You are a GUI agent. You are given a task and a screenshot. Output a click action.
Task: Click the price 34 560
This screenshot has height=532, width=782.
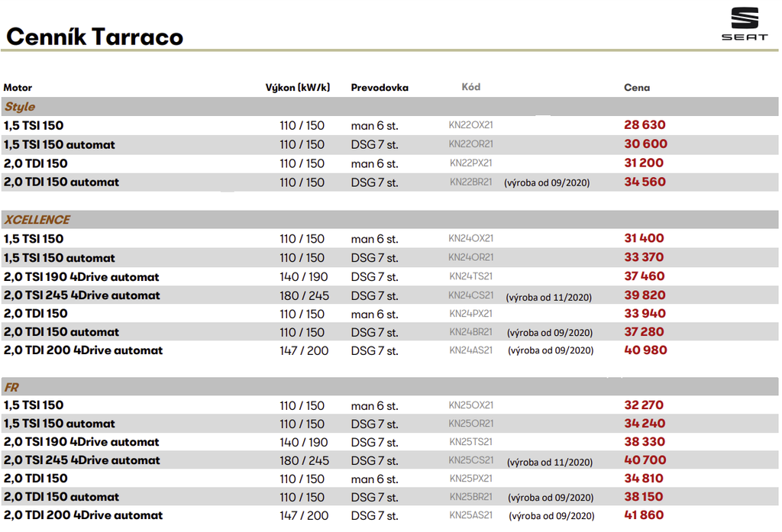click(645, 182)
